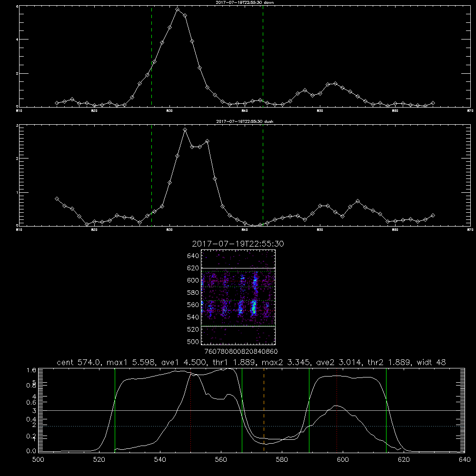Click y-axis label '500' beside the spectrogram image
Image resolution: width=476 pixels, height=476 pixels.
(x=193, y=341)
